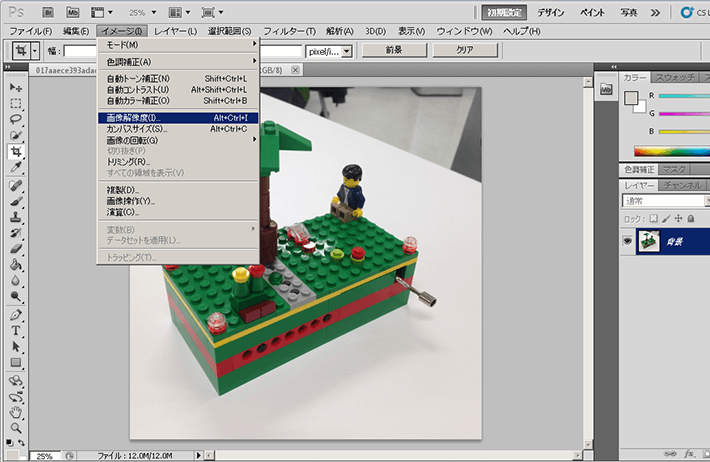The width and height of the screenshot is (710, 462).
Task: Open the pixel/inch units dropdown
Action: (x=329, y=50)
